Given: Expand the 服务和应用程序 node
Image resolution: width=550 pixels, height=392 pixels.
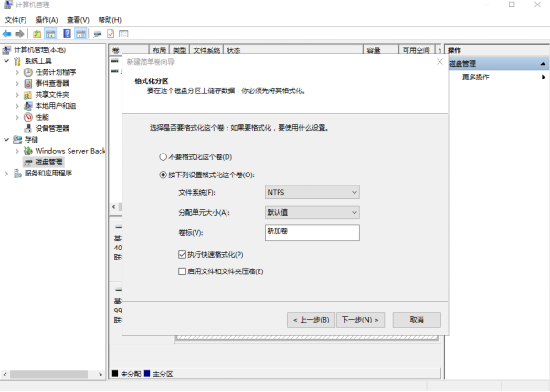Looking at the screenshot, I should pos(6,174).
